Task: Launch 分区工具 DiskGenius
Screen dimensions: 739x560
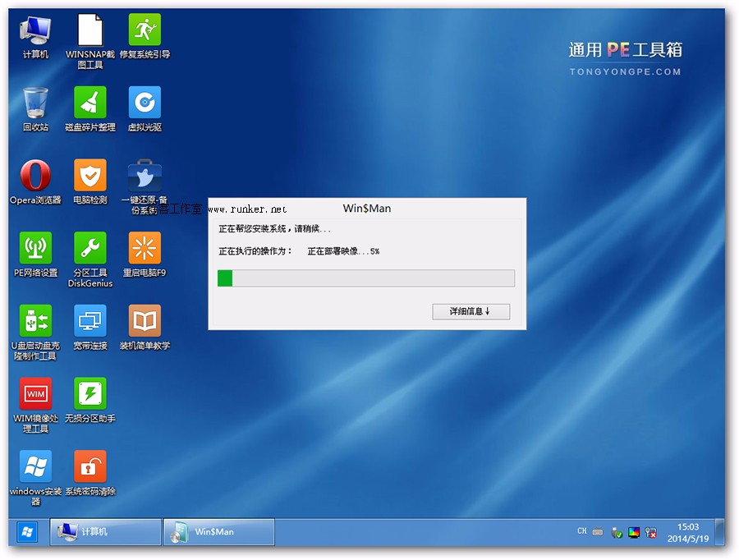Action: 90,249
